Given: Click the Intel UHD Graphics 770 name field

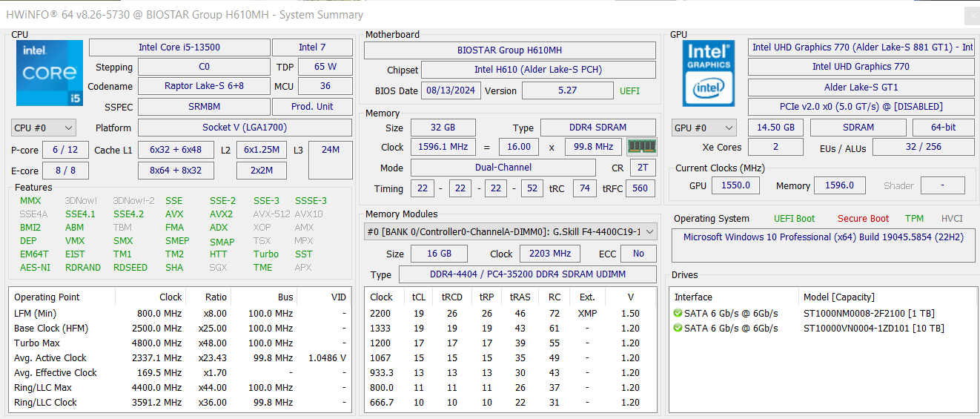Looking at the screenshot, I should click(x=861, y=66).
